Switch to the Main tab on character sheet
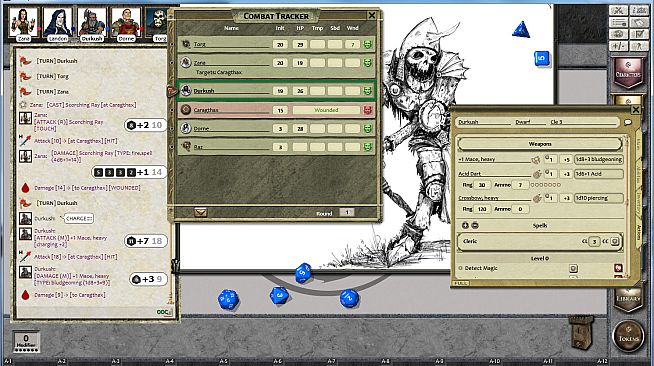The width and height of the screenshot is (654, 366). 638,144
